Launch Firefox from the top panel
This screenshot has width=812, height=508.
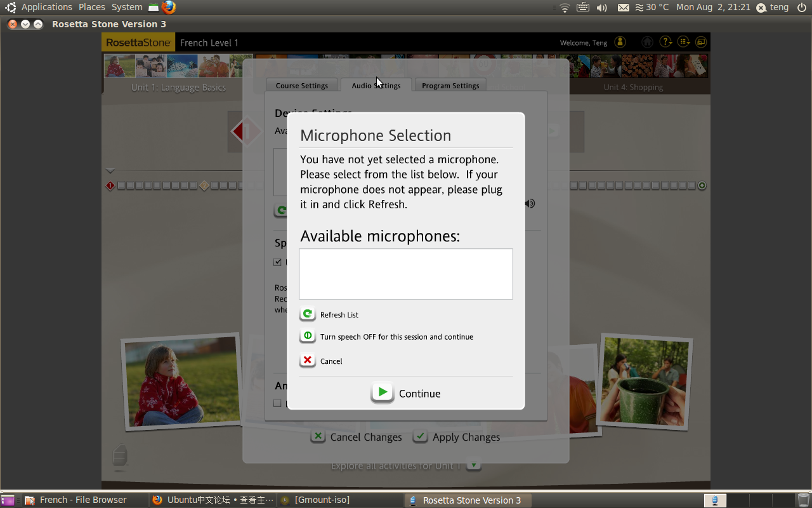[x=169, y=7]
